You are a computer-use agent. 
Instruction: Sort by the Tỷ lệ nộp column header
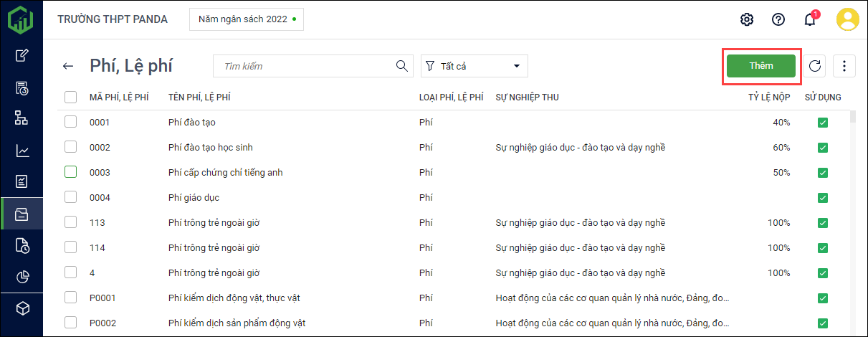click(x=769, y=98)
